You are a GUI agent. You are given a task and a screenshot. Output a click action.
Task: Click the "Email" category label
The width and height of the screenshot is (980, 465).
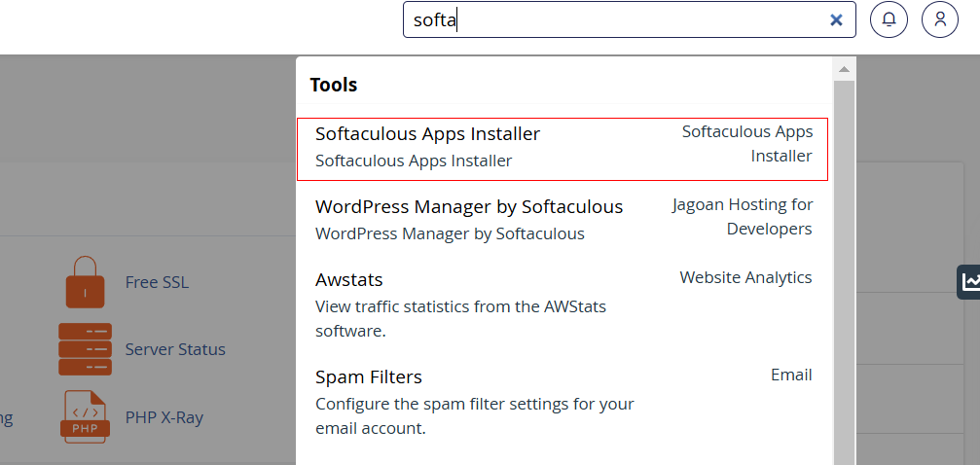(x=791, y=375)
